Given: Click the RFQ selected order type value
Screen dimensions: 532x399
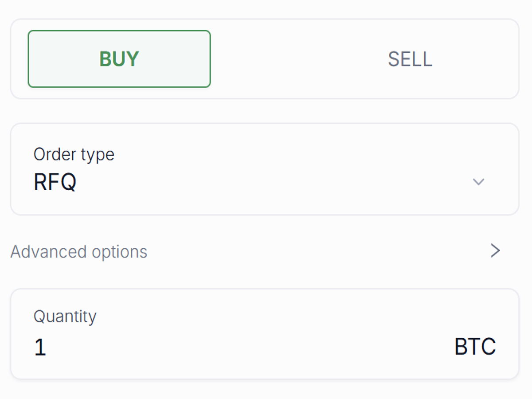Looking at the screenshot, I should coord(55,182).
